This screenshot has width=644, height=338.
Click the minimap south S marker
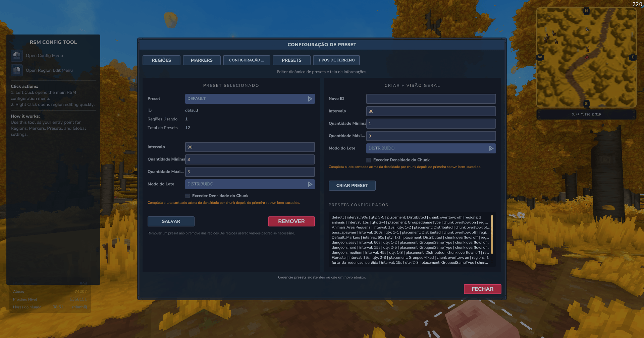tap(586, 104)
